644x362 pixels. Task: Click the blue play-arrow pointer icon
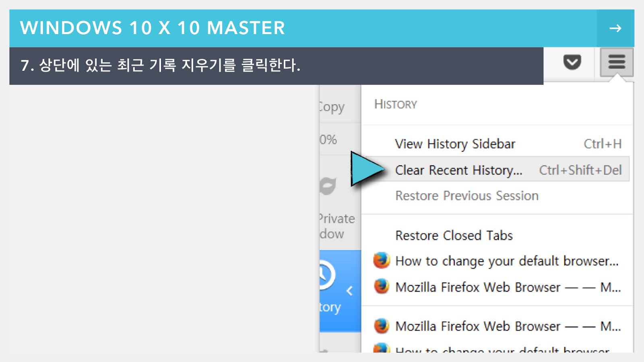367,169
